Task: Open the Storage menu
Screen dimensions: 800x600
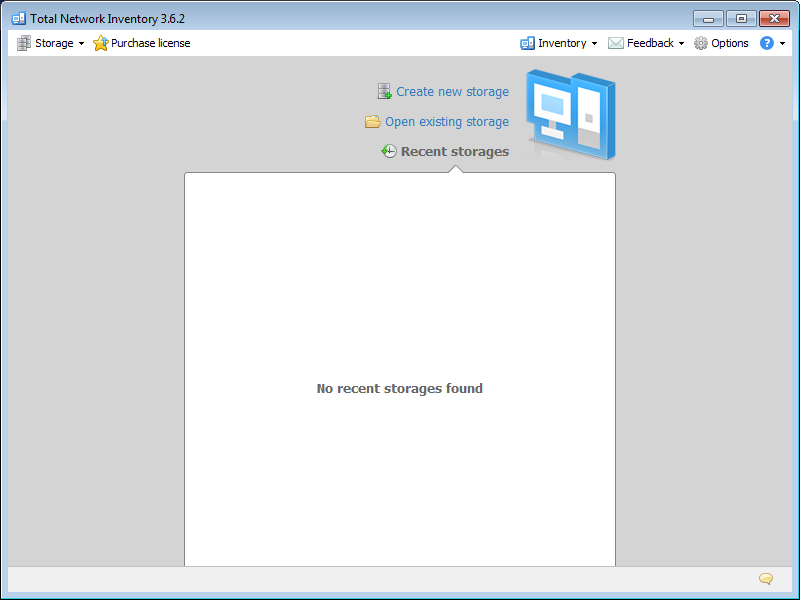Action: (55, 43)
